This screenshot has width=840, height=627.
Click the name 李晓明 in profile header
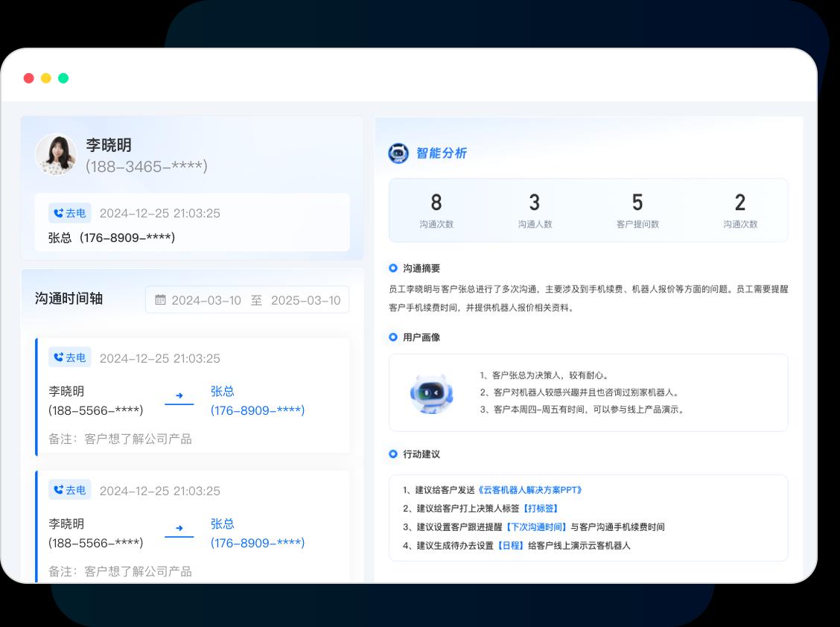tap(109, 145)
